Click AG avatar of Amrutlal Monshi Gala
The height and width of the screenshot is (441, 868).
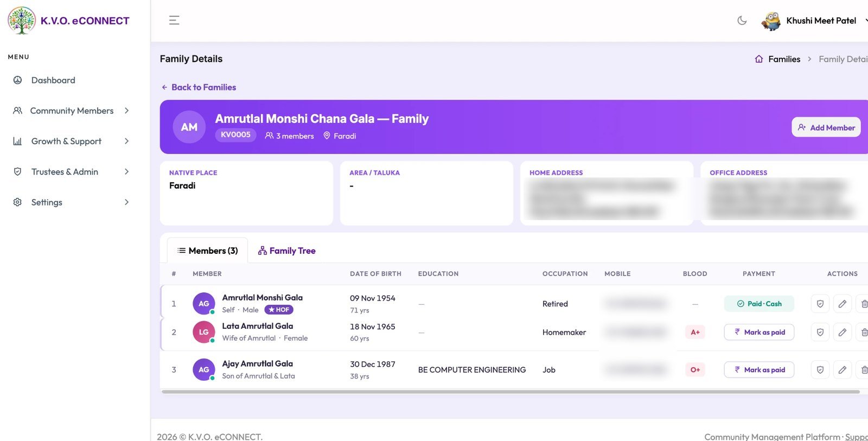[204, 304]
